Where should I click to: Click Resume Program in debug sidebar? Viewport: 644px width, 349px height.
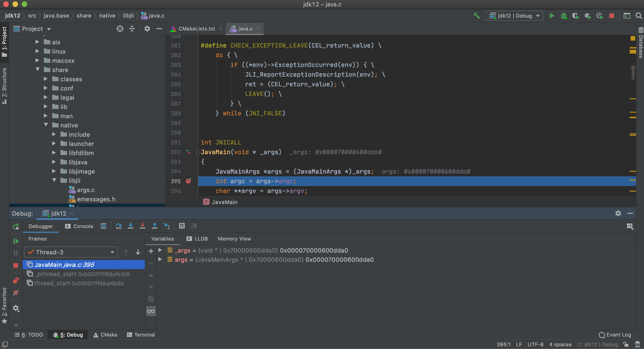point(16,241)
